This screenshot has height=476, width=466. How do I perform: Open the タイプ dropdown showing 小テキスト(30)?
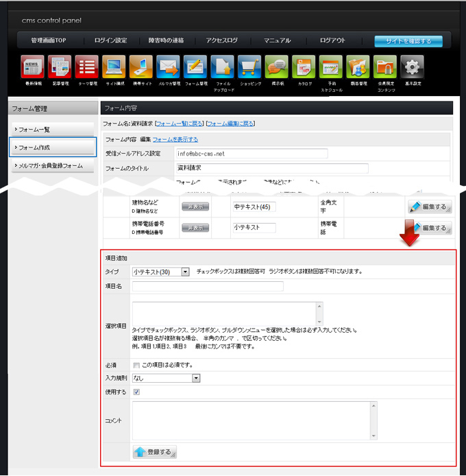[x=160, y=272]
